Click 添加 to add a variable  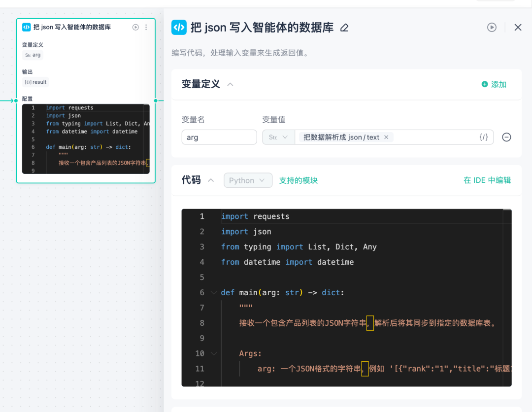point(494,84)
